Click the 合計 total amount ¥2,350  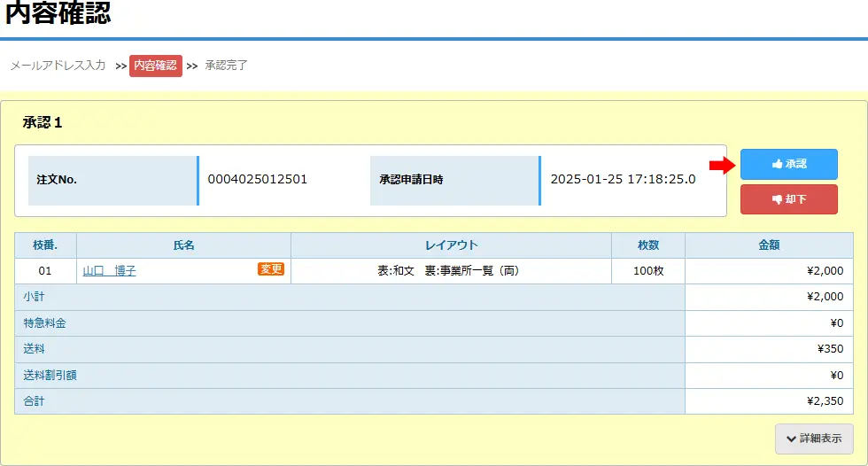coord(825,401)
